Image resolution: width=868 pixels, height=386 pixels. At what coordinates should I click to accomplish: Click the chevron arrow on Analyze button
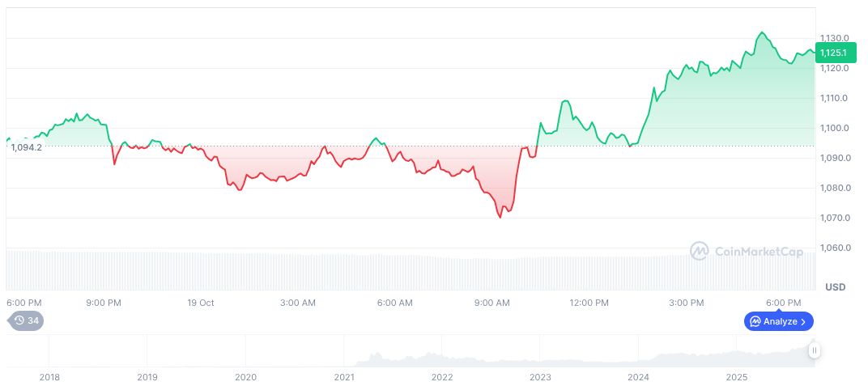click(802, 321)
